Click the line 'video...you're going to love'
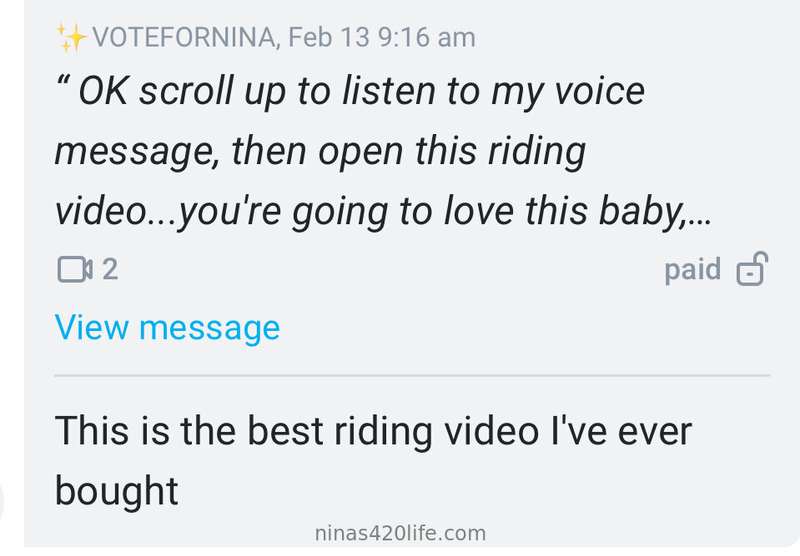Image resolution: width=800 pixels, height=556 pixels. [x=383, y=211]
